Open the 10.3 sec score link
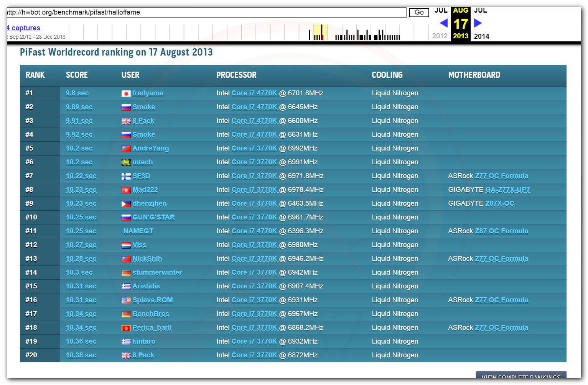 79,272
